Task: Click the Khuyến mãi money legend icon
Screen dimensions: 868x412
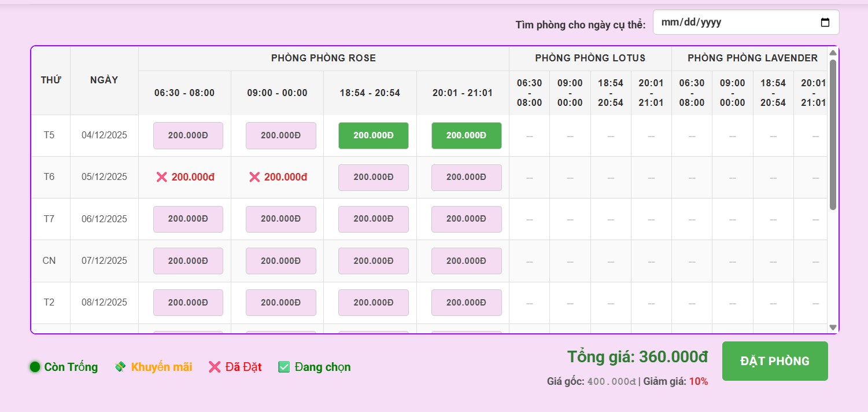Action: 120,367
